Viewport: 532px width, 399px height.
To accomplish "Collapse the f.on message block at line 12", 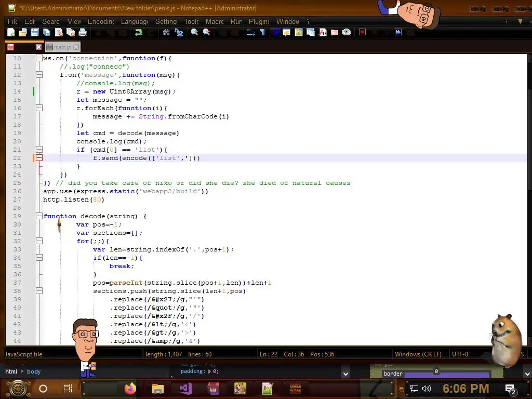I will (x=39, y=75).
